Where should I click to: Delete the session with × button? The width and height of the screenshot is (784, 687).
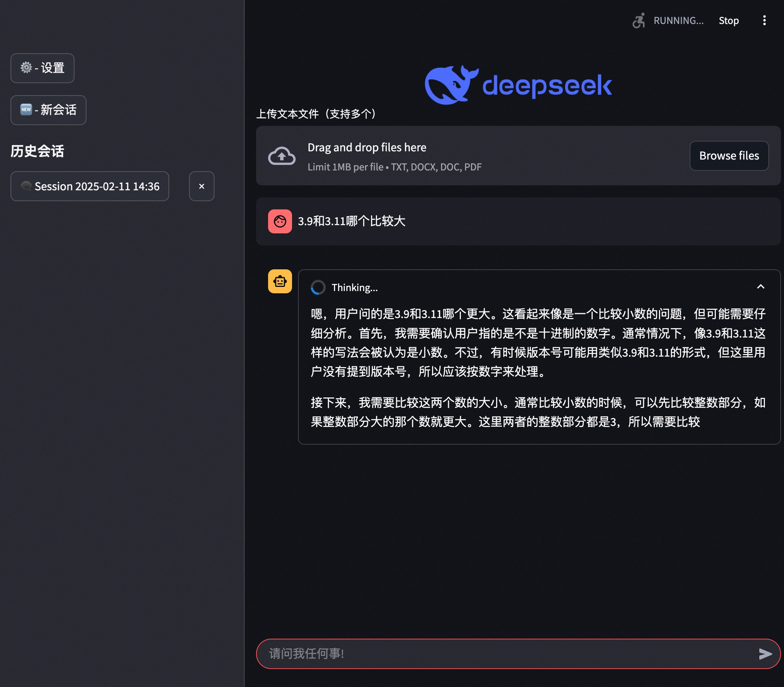201,186
